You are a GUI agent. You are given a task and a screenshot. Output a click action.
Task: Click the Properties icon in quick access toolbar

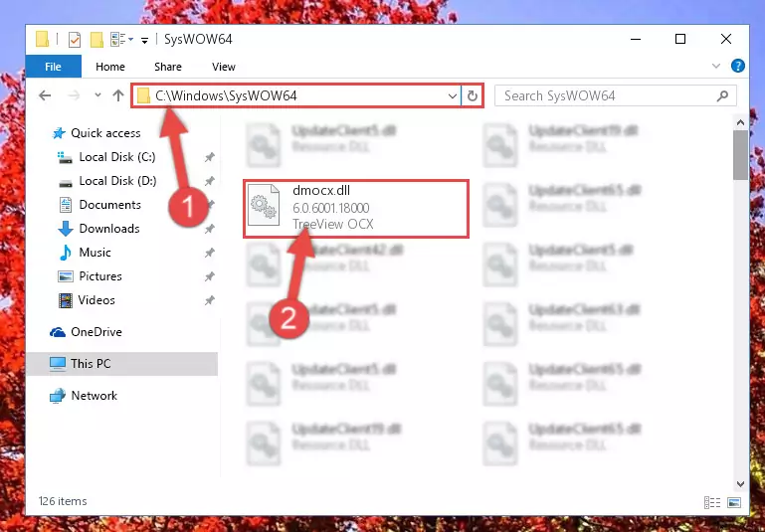75,39
